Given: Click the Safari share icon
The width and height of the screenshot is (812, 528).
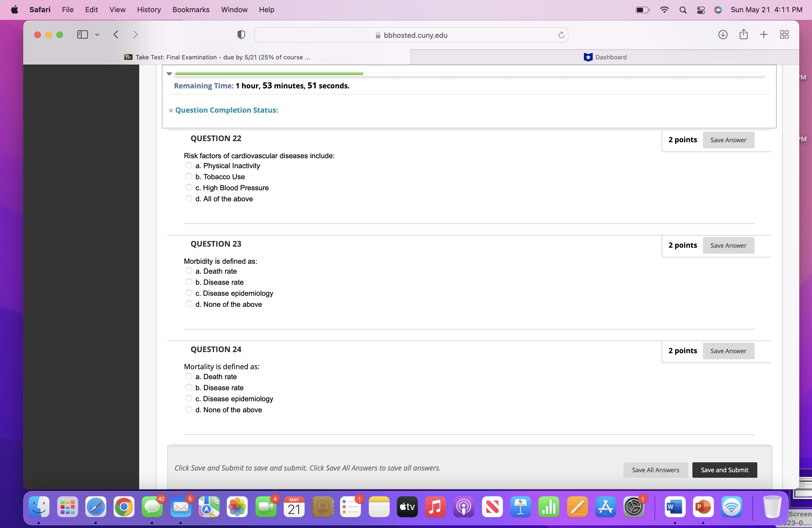Looking at the screenshot, I should (x=744, y=35).
